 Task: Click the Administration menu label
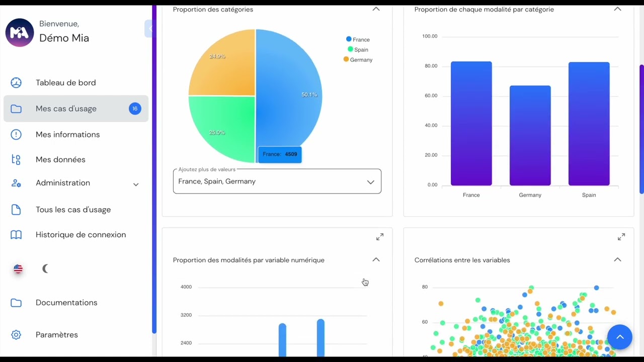tap(63, 183)
